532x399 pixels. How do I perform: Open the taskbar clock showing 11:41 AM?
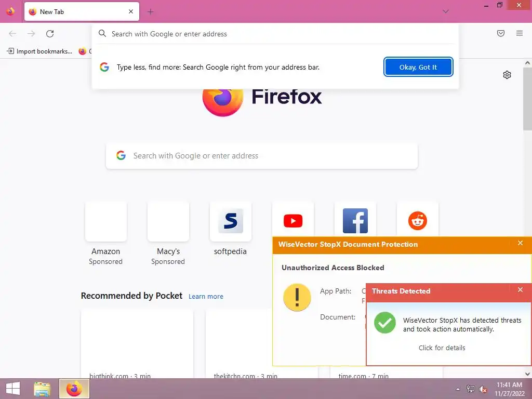click(x=509, y=389)
